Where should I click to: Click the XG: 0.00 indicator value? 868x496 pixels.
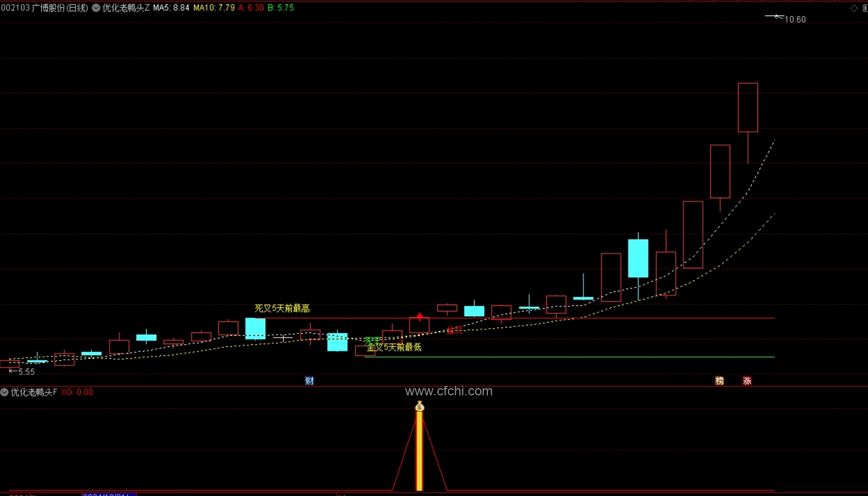coord(77,392)
